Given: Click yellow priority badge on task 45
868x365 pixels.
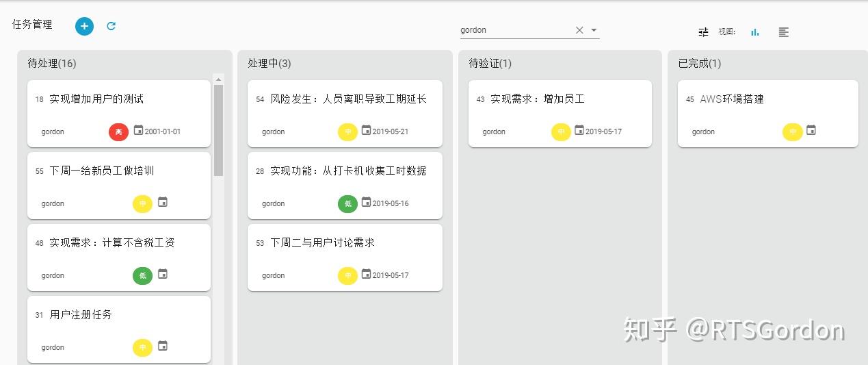Looking at the screenshot, I should tap(792, 131).
